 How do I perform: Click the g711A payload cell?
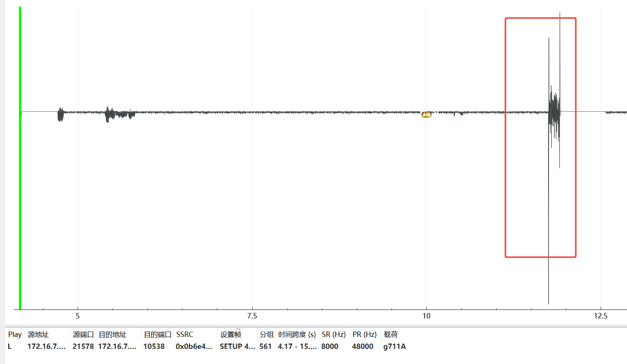click(x=395, y=347)
